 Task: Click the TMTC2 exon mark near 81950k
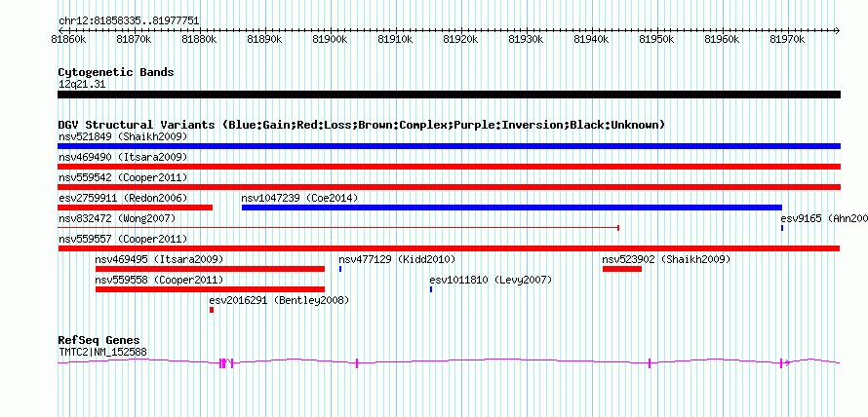tap(650, 362)
